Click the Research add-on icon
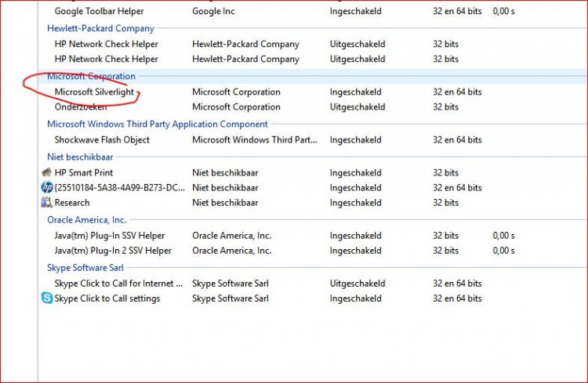This screenshot has width=588, height=383. pos(47,202)
